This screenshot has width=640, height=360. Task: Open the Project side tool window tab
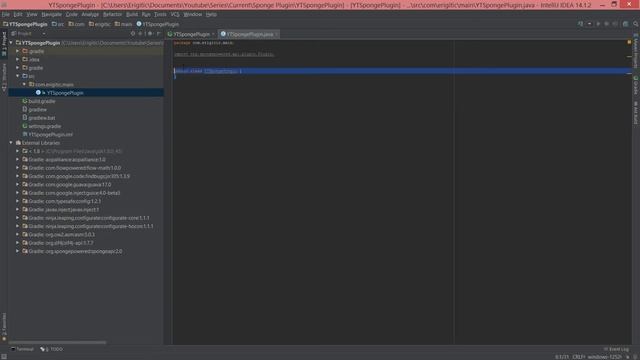point(4,44)
